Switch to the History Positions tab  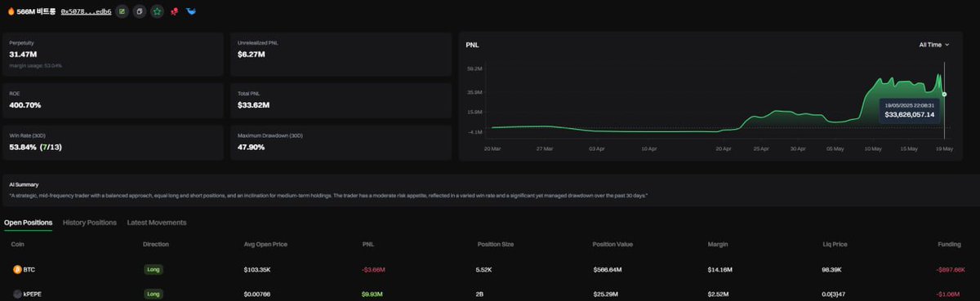[90, 222]
